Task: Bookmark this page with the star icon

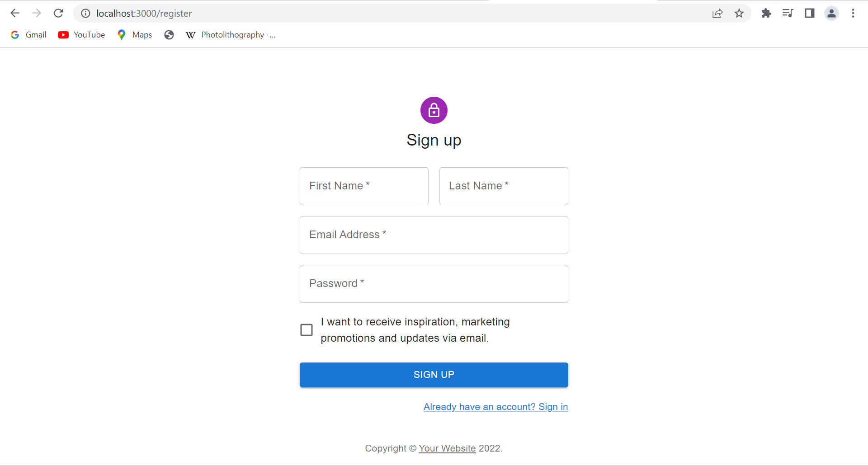Action: tap(739, 13)
